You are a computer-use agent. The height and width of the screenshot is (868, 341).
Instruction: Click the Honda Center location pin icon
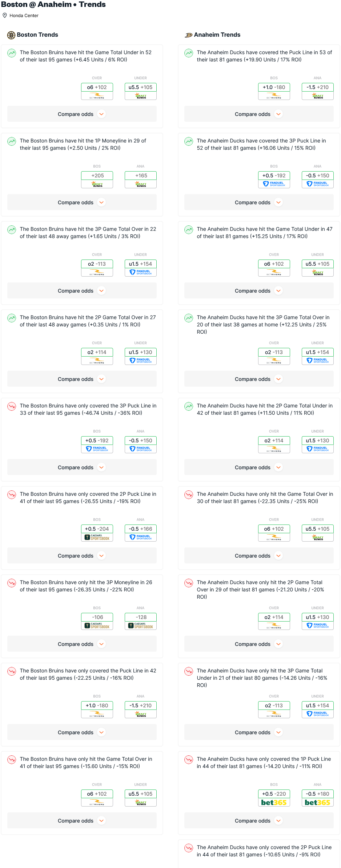click(x=5, y=15)
